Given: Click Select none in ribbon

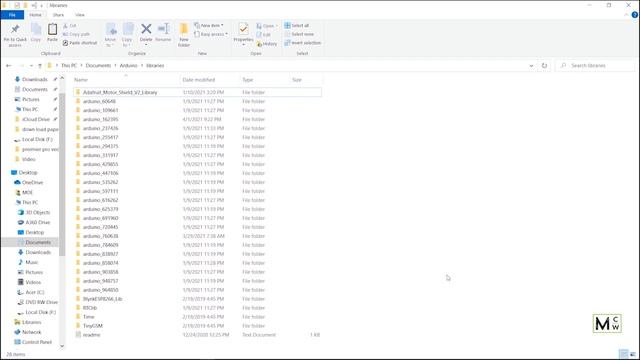Looking at the screenshot, I should coord(299,34).
